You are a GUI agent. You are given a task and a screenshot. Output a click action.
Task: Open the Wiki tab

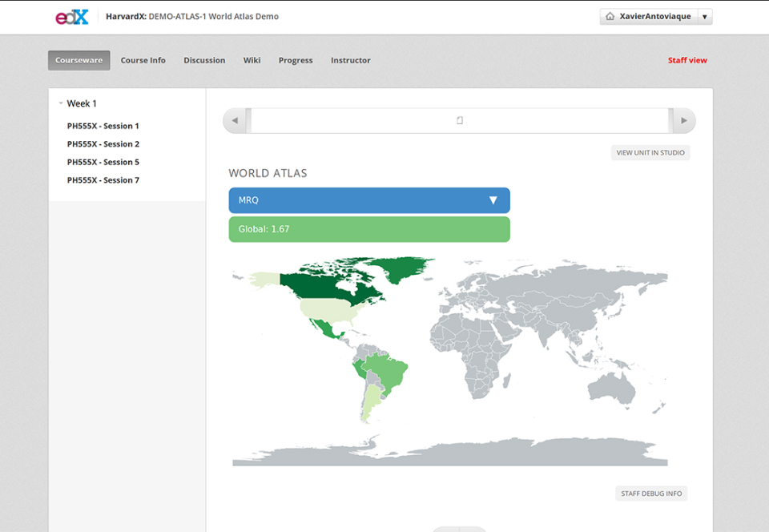click(x=252, y=60)
